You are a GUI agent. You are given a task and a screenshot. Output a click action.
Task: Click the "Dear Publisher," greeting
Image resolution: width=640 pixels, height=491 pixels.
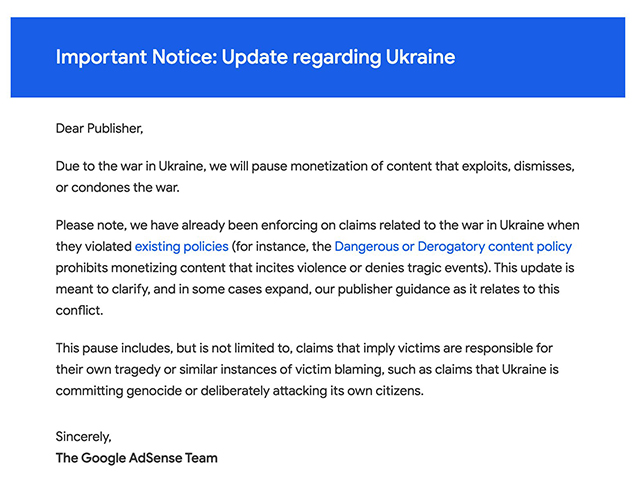coord(99,128)
